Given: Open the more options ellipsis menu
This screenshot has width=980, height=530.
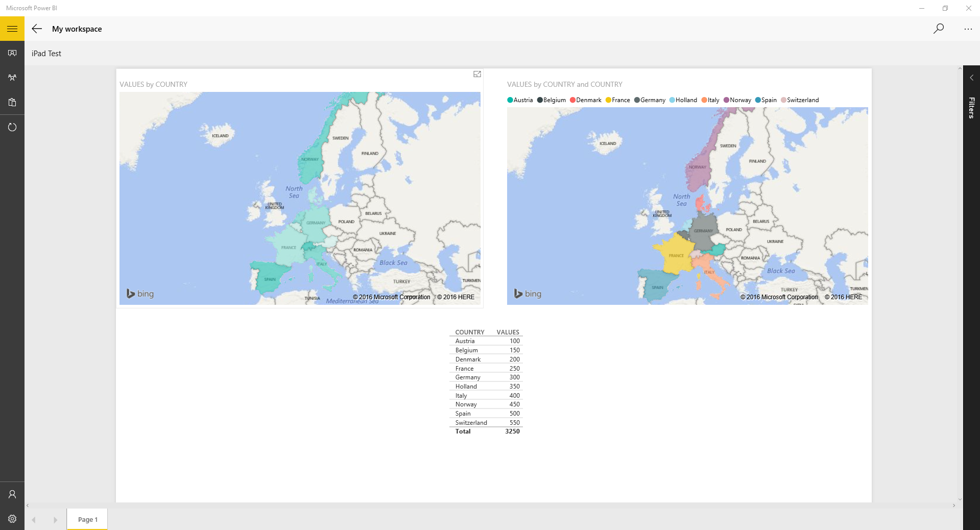Looking at the screenshot, I should (968, 29).
